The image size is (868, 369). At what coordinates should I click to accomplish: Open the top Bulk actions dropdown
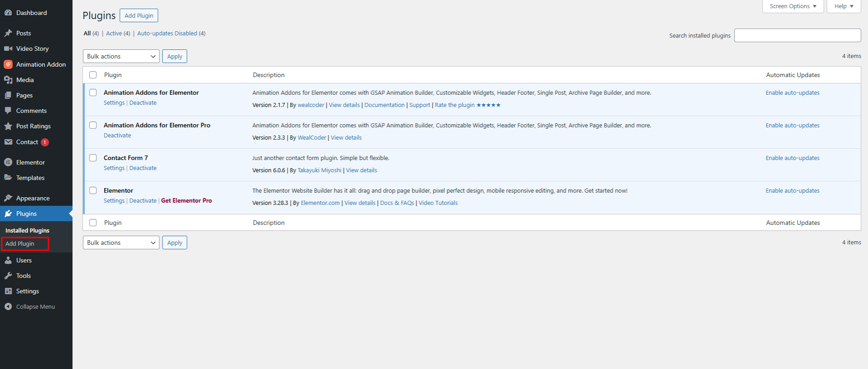[121, 56]
